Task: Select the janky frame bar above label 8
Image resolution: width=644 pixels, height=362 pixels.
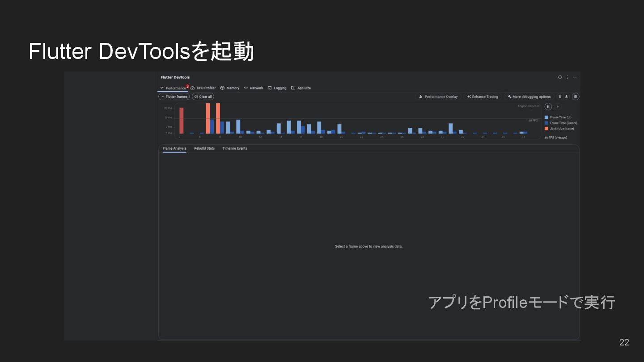Action: pos(218,118)
